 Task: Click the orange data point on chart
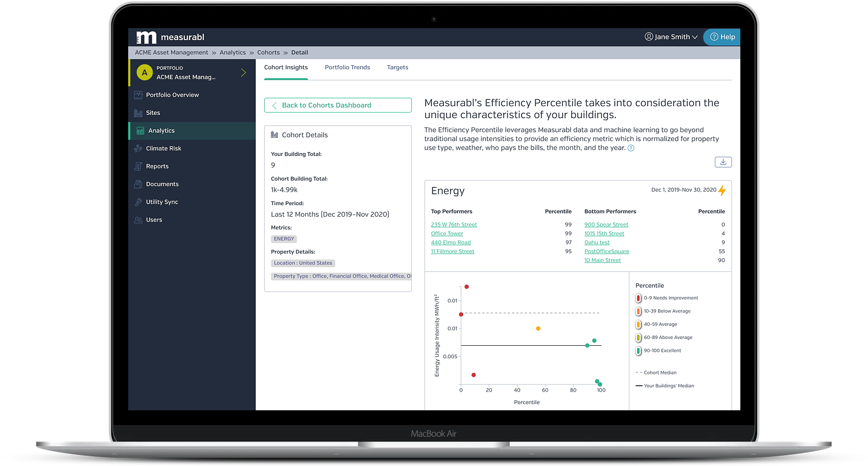coord(538,329)
